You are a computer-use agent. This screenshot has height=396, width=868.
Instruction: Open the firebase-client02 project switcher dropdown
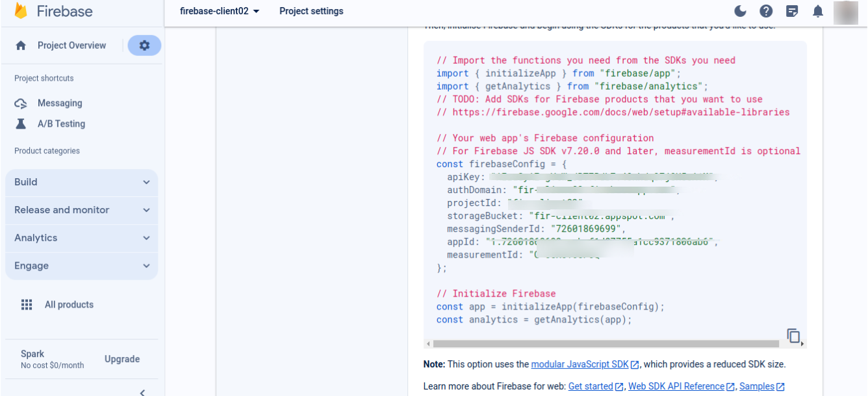[x=218, y=11]
